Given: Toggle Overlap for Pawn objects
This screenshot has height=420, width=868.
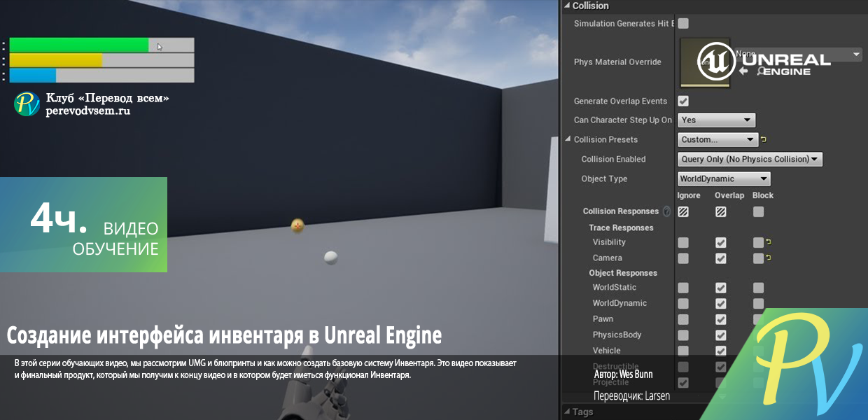Looking at the screenshot, I should (x=721, y=319).
